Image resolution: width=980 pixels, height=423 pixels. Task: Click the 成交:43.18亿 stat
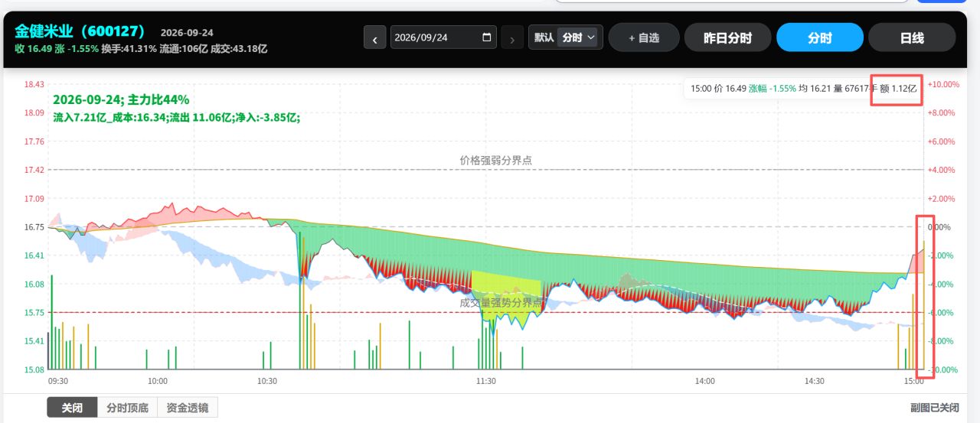click(x=239, y=49)
